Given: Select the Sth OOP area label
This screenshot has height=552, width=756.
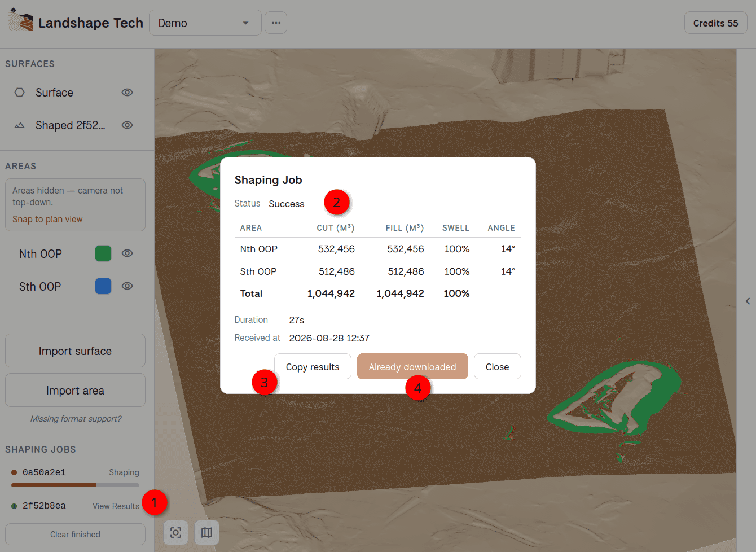Looking at the screenshot, I should point(40,287).
